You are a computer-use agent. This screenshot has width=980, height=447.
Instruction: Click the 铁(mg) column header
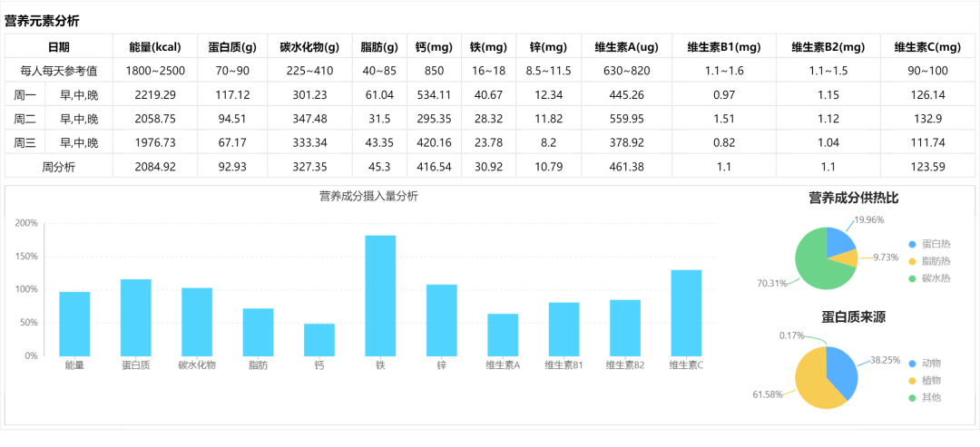488,46
